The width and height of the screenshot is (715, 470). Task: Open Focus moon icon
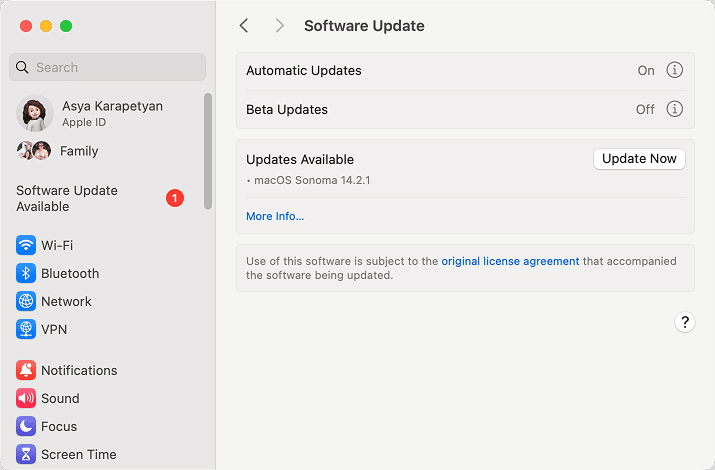coord(26,427)
